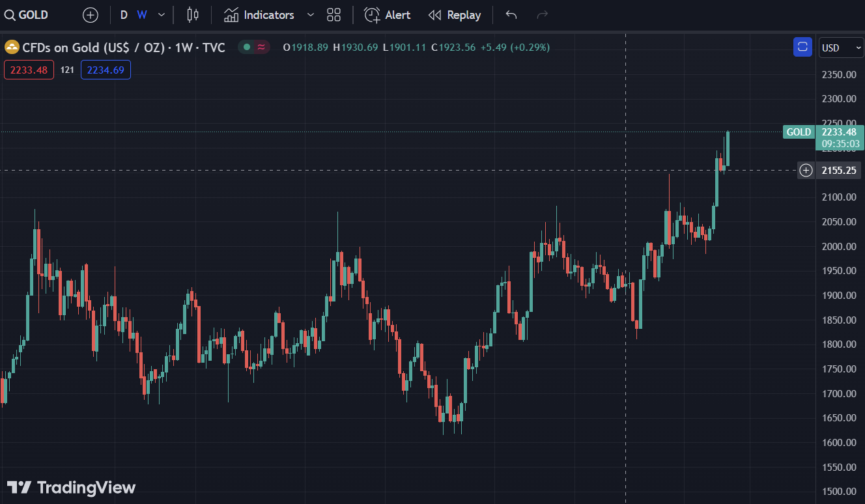Viewport: 865px width, 504px height.
Task: Click the TradingView logo
Action: (x=71, y=488)
